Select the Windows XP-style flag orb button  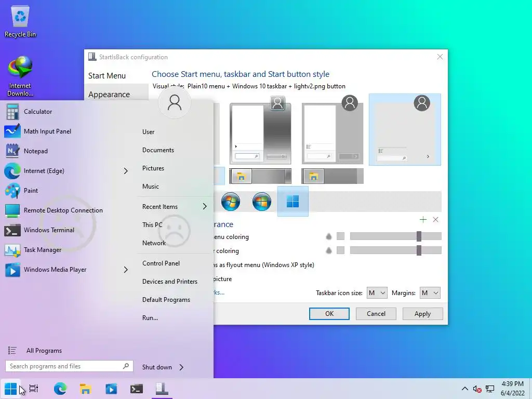click(262, 202)
